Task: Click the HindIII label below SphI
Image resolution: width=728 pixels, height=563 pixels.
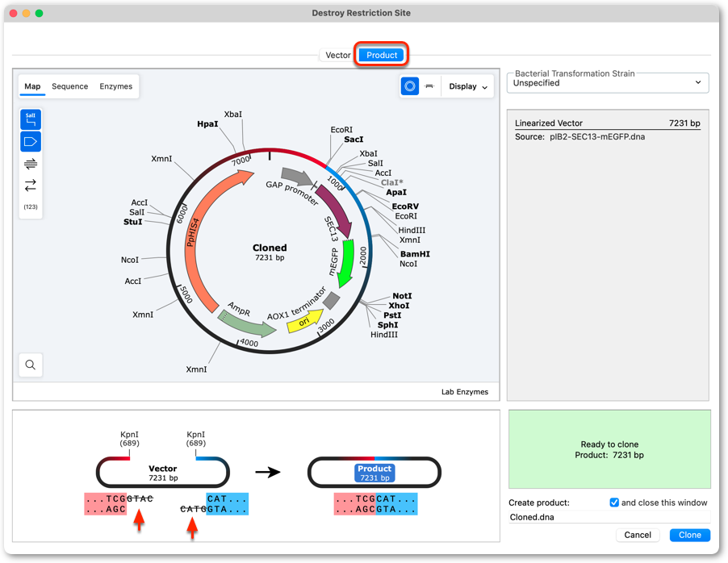Action: pyautogui.click(x=384, y=335)
